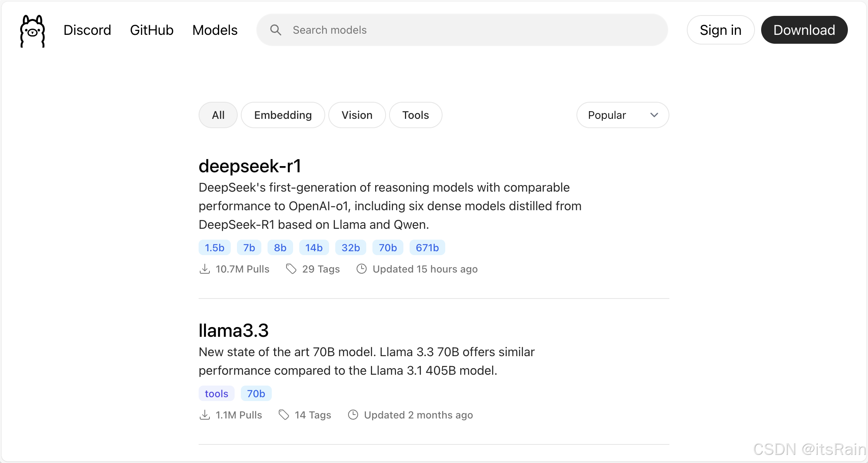The width and height of the screenshot is (868, 463).
Task: Click the download icon beside 1.1M Pulls
Action: 205,415
